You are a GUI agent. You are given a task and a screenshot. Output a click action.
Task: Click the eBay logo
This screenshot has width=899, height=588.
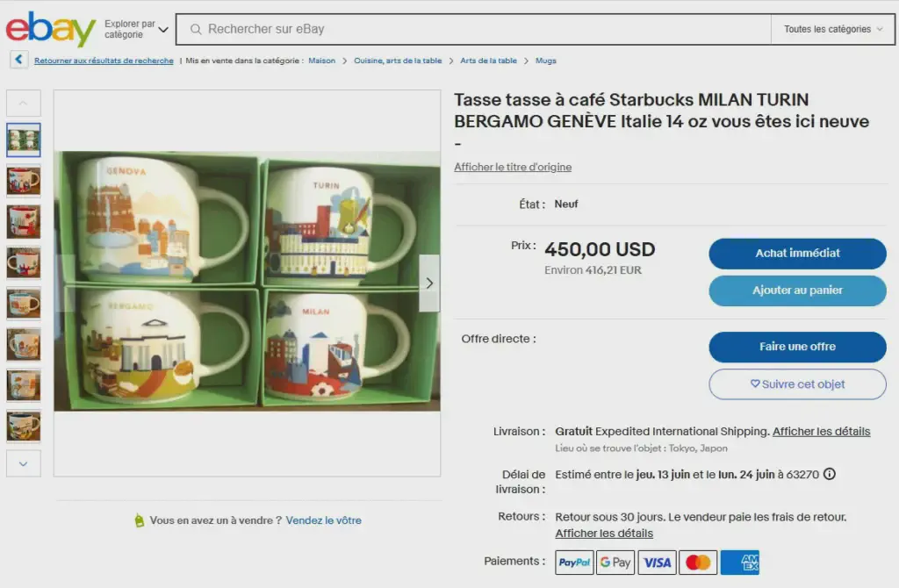(x=50, y=29)
